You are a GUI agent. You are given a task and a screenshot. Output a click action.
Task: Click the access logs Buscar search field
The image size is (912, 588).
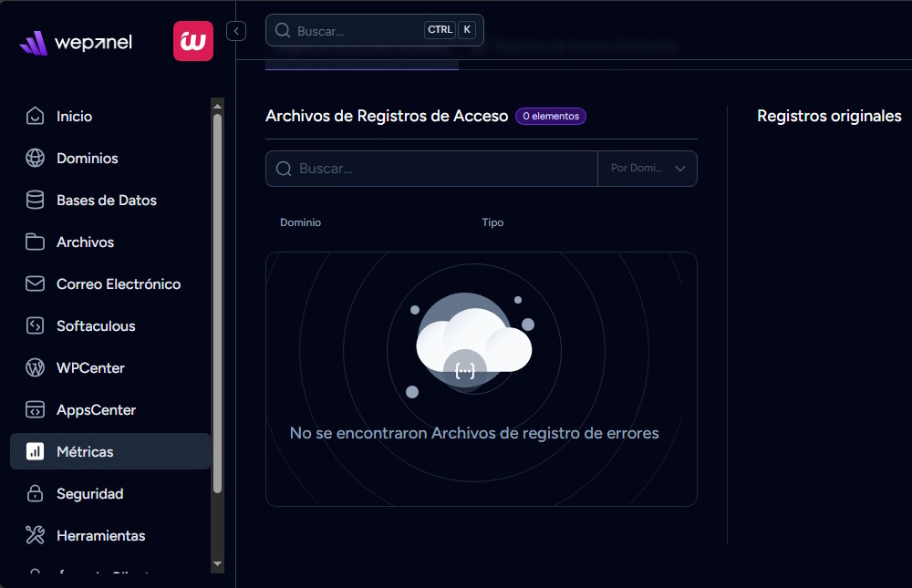click(438, 169)
